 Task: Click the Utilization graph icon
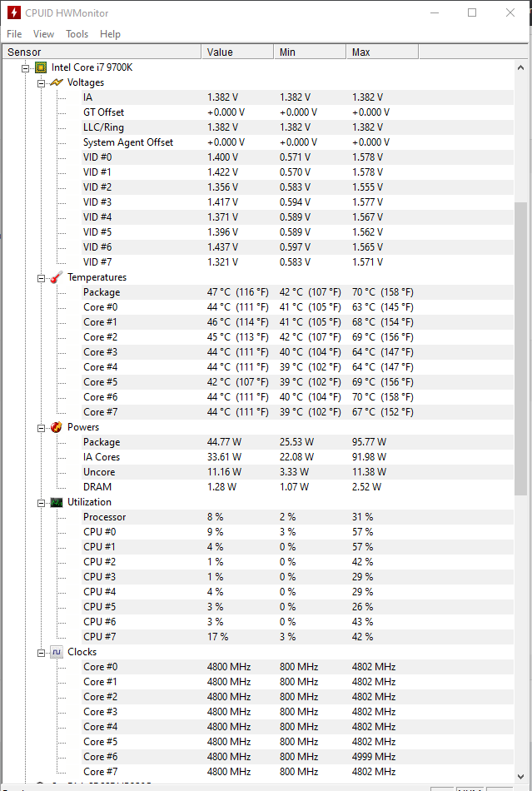(x=57, y=502)
